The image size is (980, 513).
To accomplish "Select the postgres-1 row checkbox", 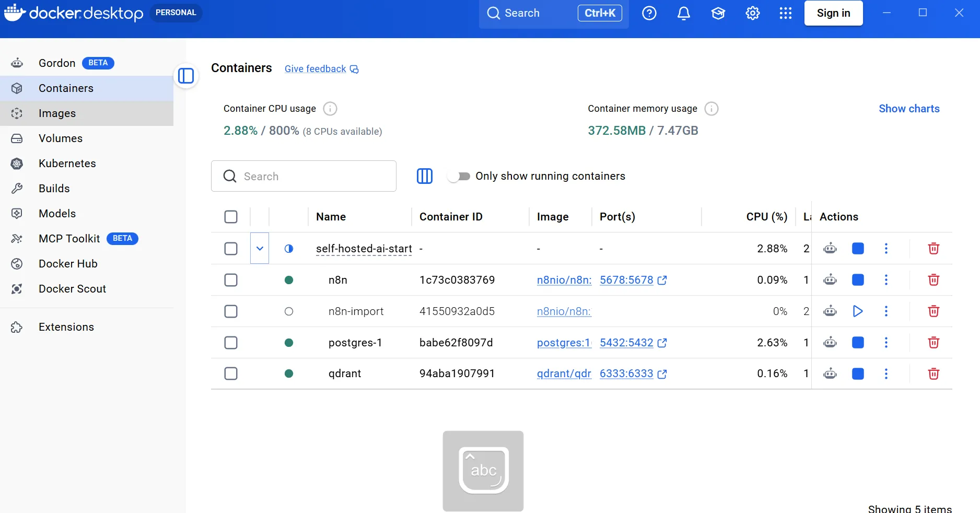I will 231,343.
